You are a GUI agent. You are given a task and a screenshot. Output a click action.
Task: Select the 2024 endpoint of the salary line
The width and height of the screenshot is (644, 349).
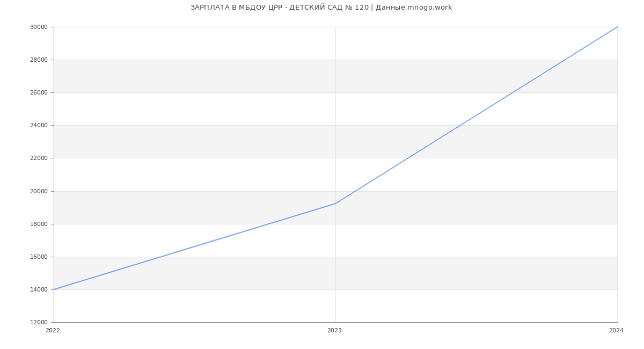point(617,27)
